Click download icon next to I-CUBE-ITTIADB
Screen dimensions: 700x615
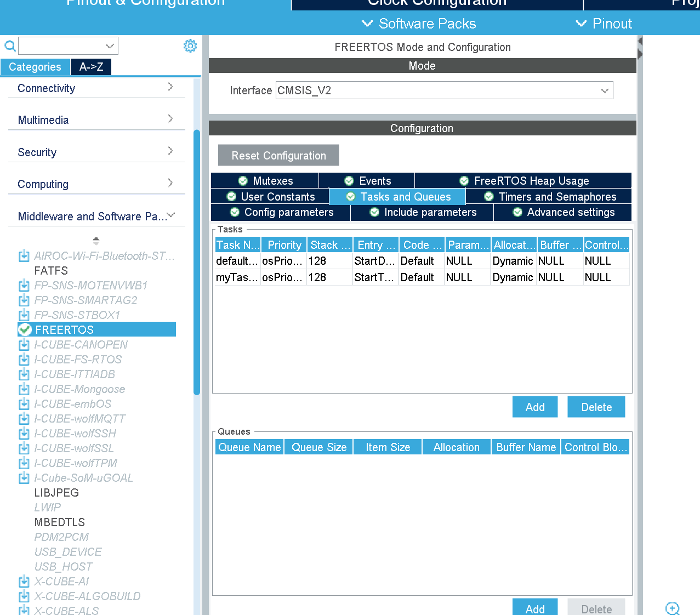coord(24,374)
